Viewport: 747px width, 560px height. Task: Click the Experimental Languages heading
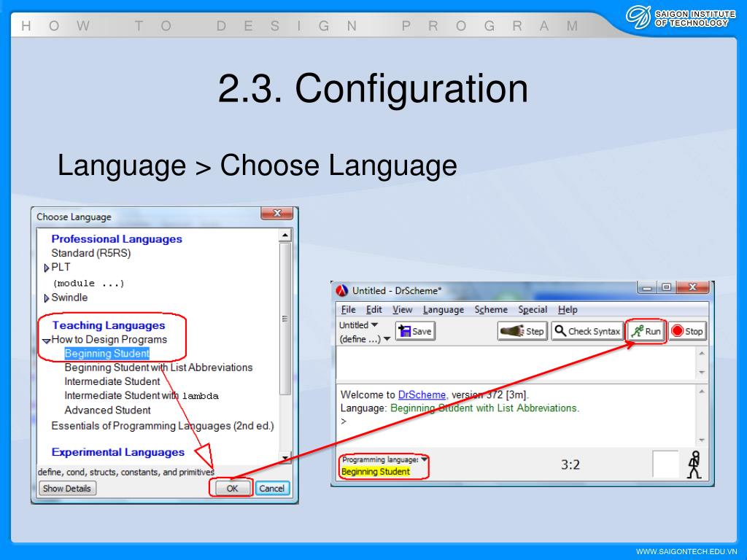point(117,452)
